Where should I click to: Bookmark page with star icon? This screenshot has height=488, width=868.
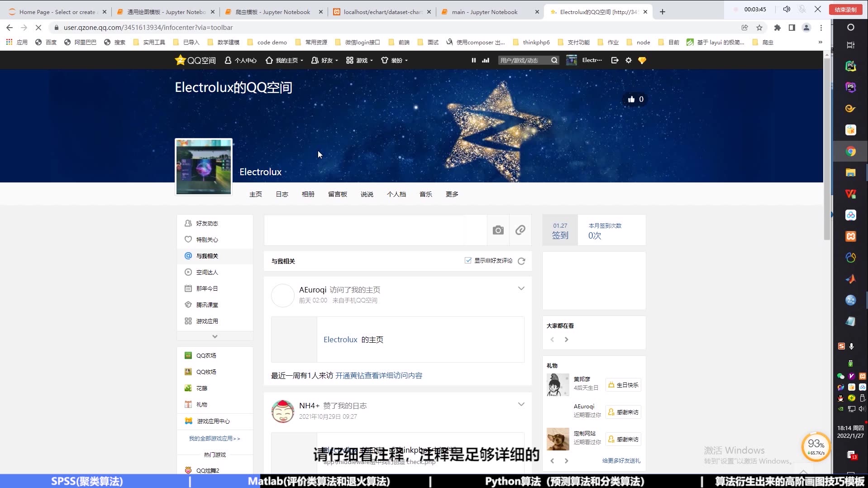[x=759, y=28]
